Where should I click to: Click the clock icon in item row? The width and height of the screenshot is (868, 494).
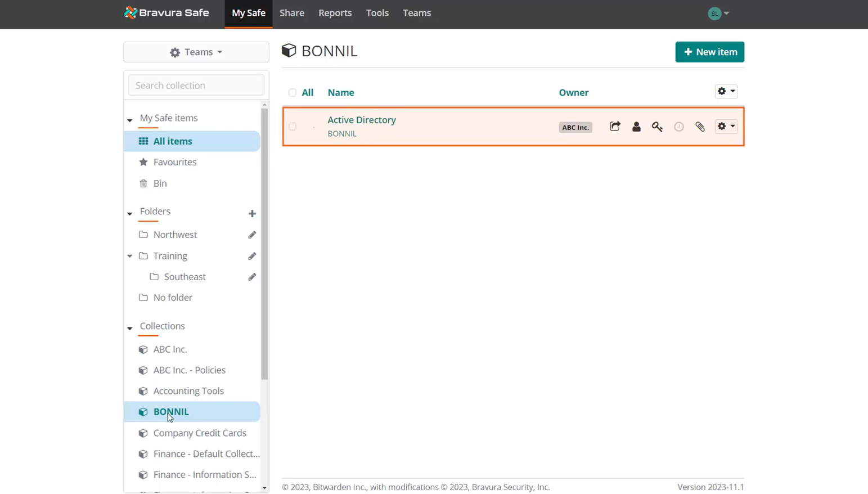(x=679, y=127)
